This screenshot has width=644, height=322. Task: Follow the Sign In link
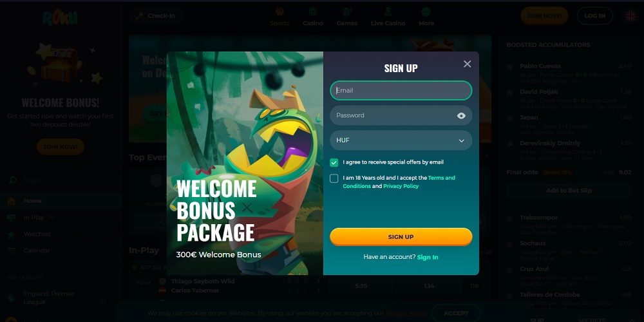click(428, 257)
